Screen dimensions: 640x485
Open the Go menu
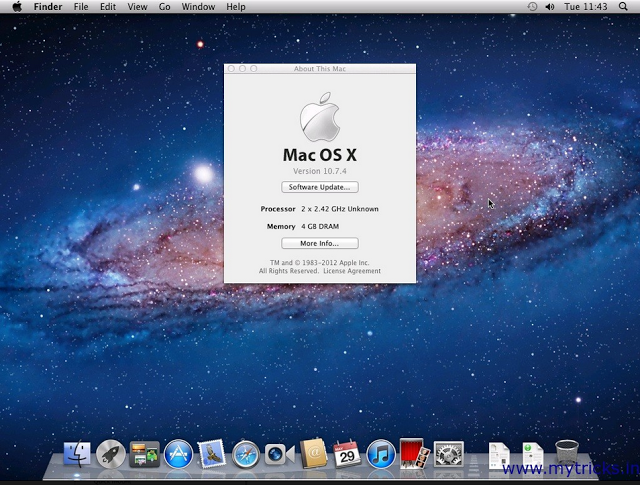164,7
